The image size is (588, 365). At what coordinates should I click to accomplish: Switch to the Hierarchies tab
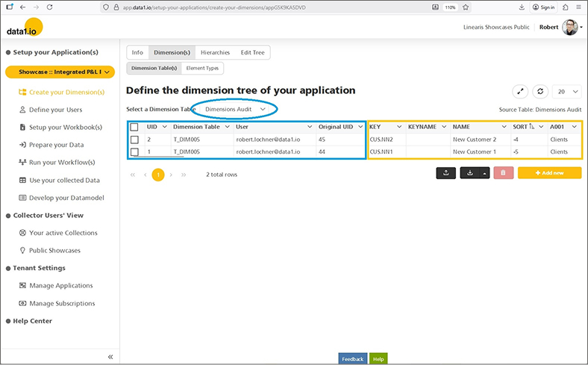tap(215, 53)
